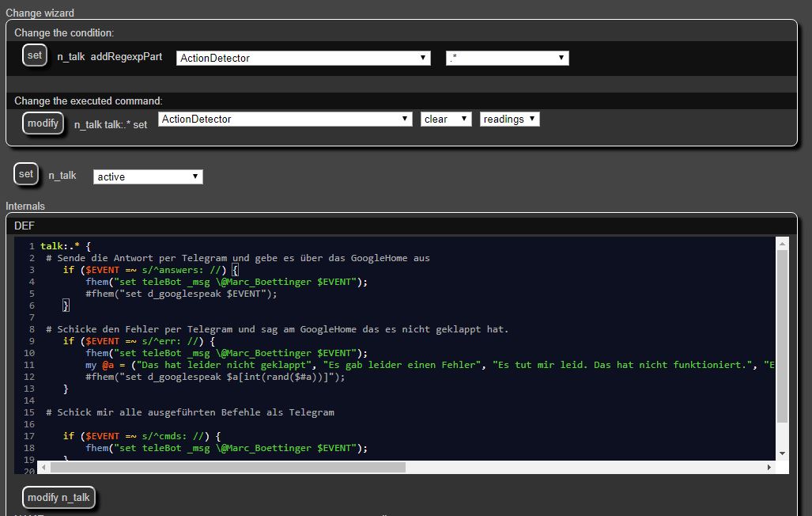
Task: Click the modify n_talk button
Action: click(x=59, y=498)
